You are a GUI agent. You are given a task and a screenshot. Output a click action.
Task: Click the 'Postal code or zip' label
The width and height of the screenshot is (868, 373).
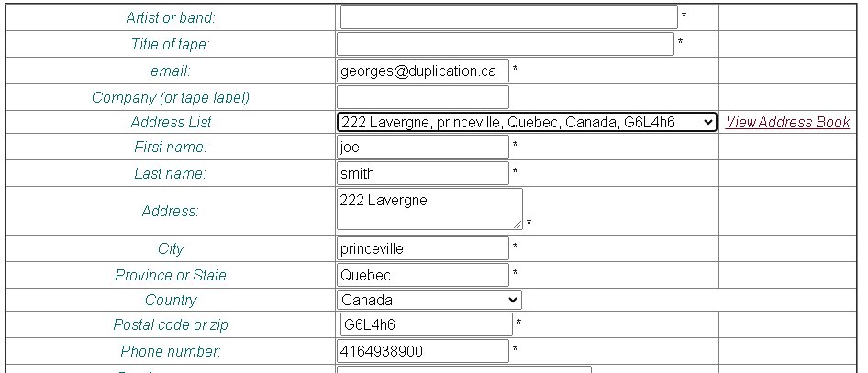(x=171, y=324)
